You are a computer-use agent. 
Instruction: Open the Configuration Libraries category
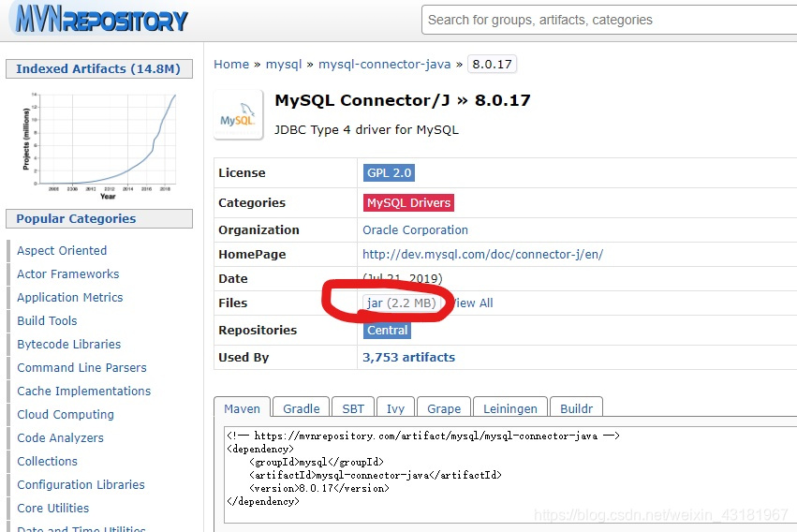[81, 484]
